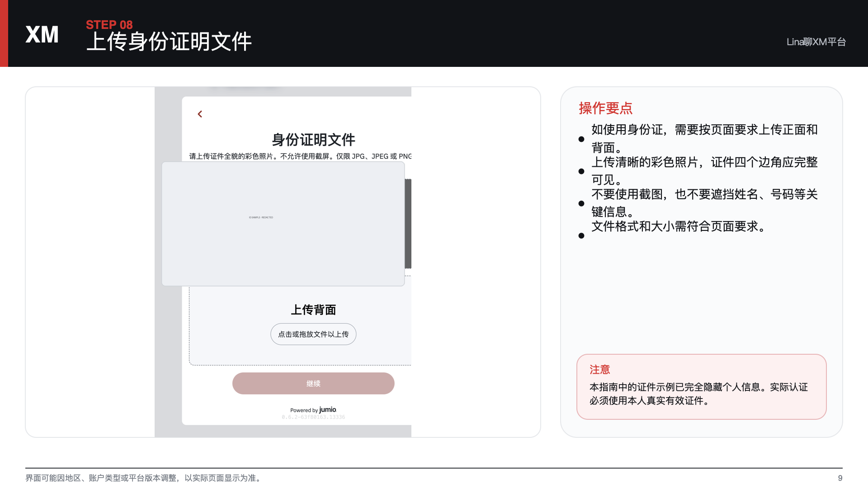Click the jumio brand logo
Viewport: 868px width, 488px height.
(328, 409)
